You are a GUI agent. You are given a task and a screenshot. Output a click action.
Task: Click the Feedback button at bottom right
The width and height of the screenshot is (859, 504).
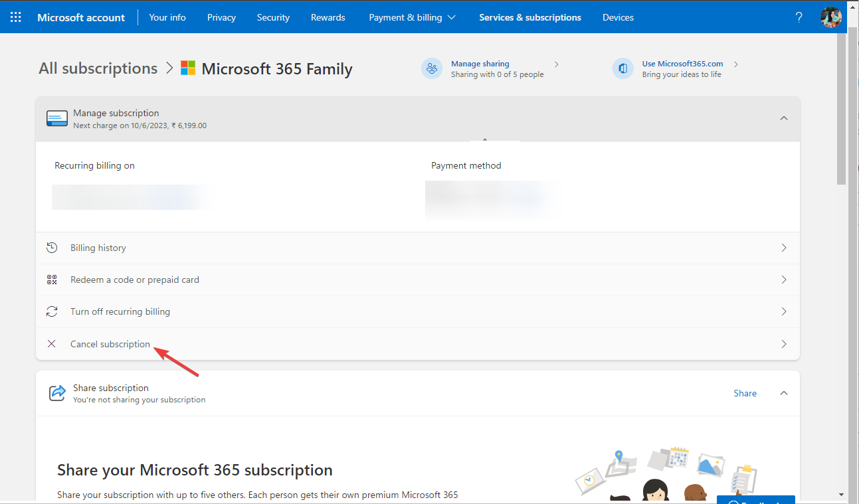click(x=755, y=500)
